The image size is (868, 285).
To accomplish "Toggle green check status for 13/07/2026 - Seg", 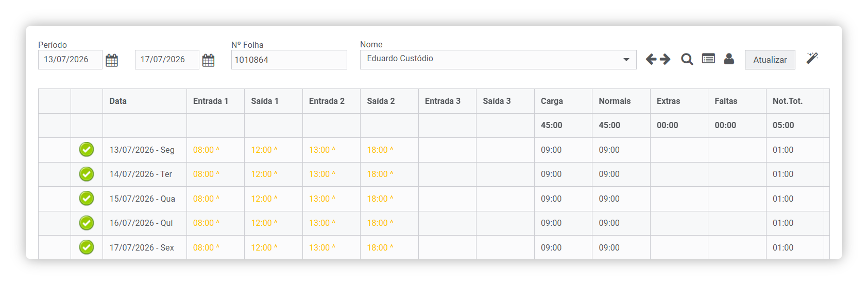I will [x=87, y=150].
